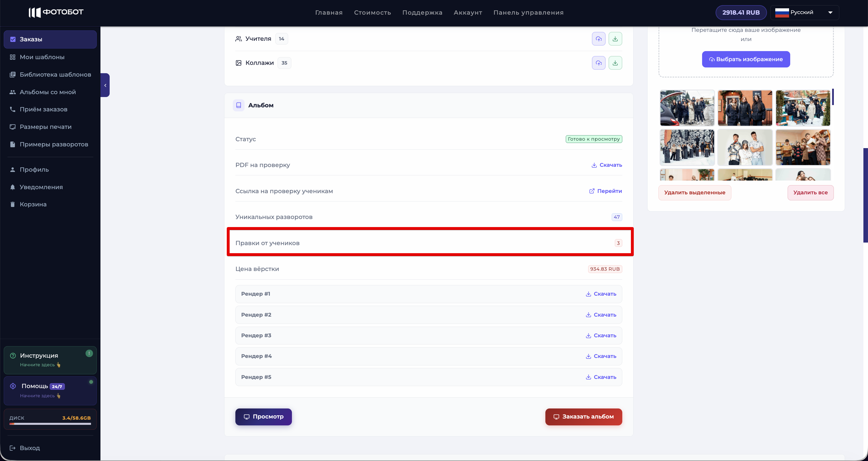Select the library bookshelf photo thumbnail

pyautogui.click(x=803, y=147)
